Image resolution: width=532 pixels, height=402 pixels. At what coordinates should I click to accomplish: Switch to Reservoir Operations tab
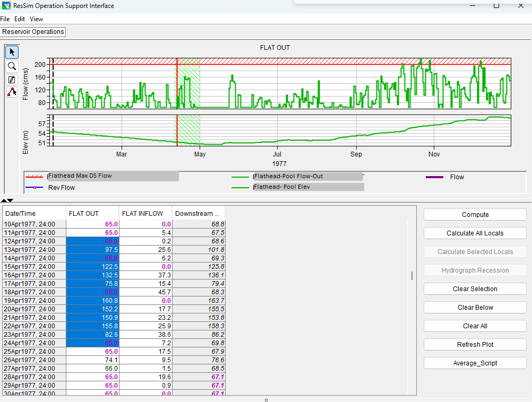pyautogui.click(x=33, y=32)
